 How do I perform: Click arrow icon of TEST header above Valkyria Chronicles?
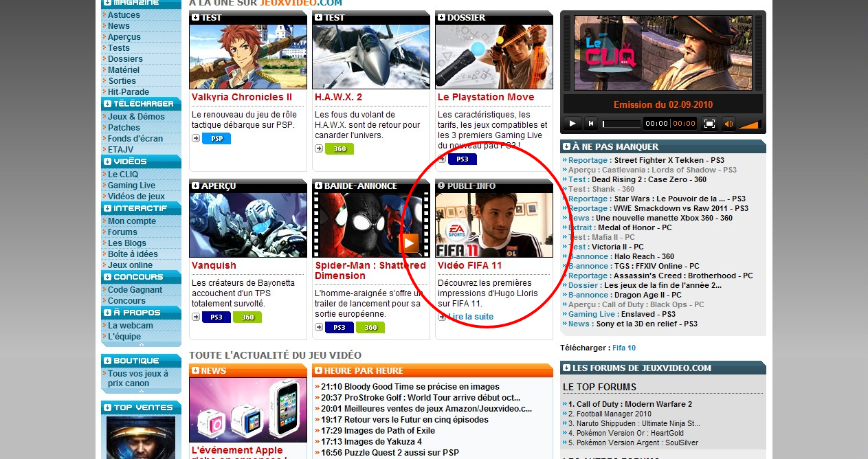pos(196,17)
